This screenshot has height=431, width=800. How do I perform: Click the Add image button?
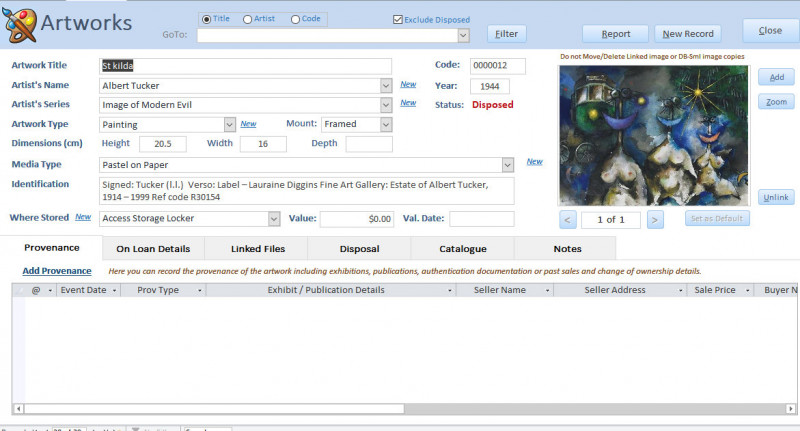[x=776, y=77]
